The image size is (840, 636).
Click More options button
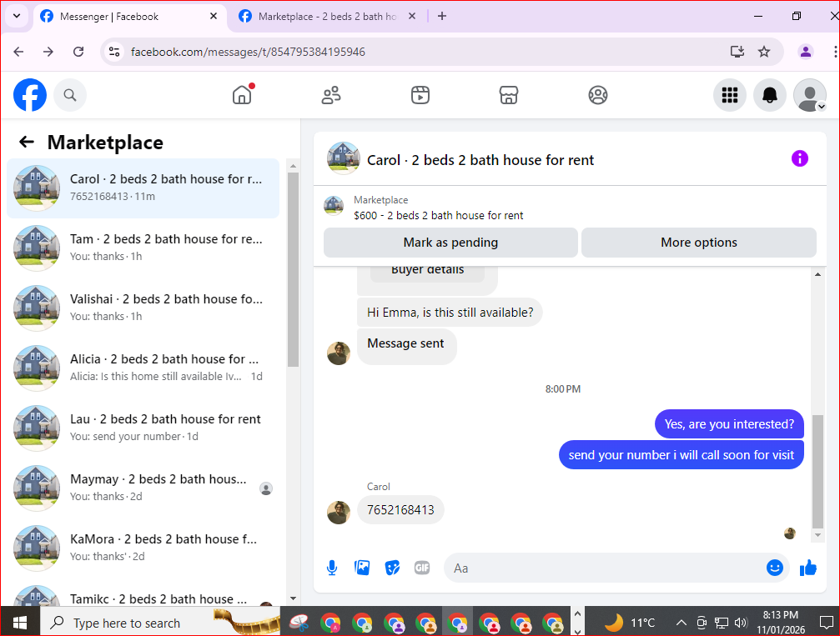(698, 243)
